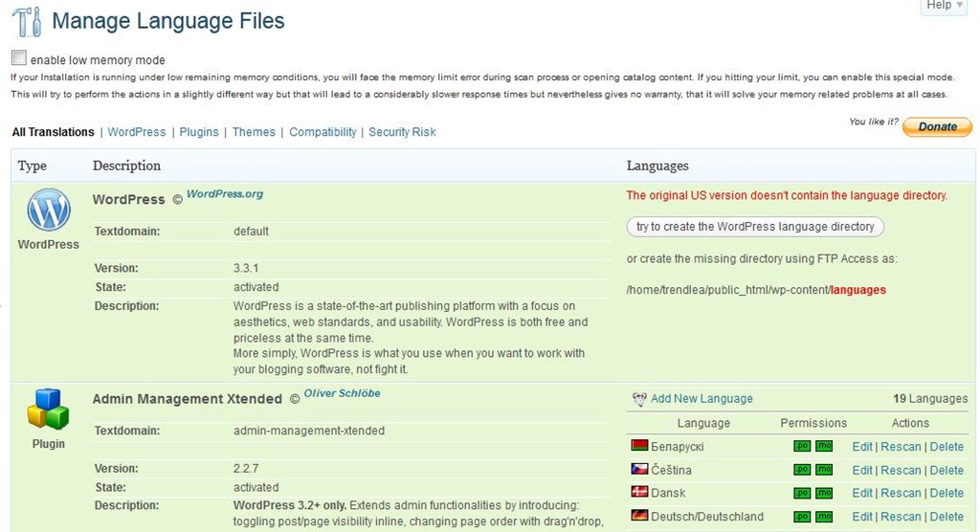Click the .po permission badge for Беларускі
Viewport: 980px width, 532px height.
[x=802, y=446]
